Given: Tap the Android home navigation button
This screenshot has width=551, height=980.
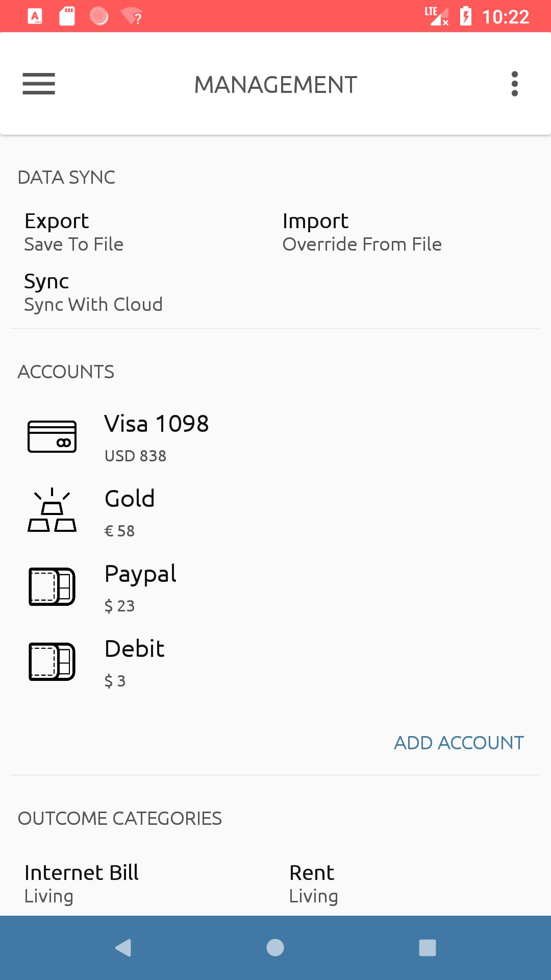Looking at the screenshot, I should [x=275, y=948].
